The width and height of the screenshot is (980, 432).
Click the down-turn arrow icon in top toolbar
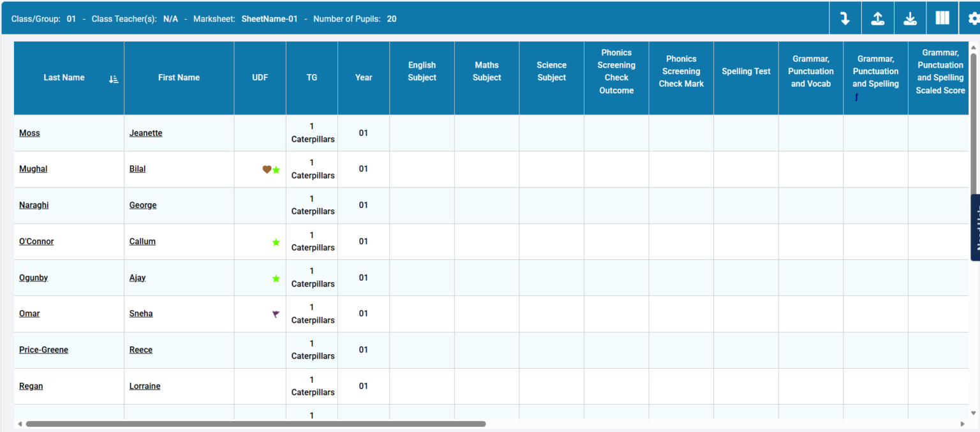pyautogui.click(x=845, y=19)
